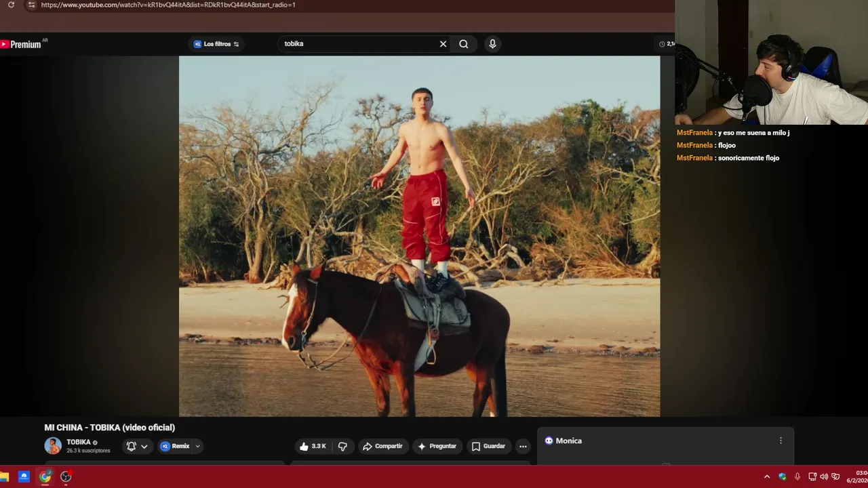The width and height of the screenshot is (868, 488).
Task: Dislike the video
Action: pyautogui.click(x=342, y=446)
